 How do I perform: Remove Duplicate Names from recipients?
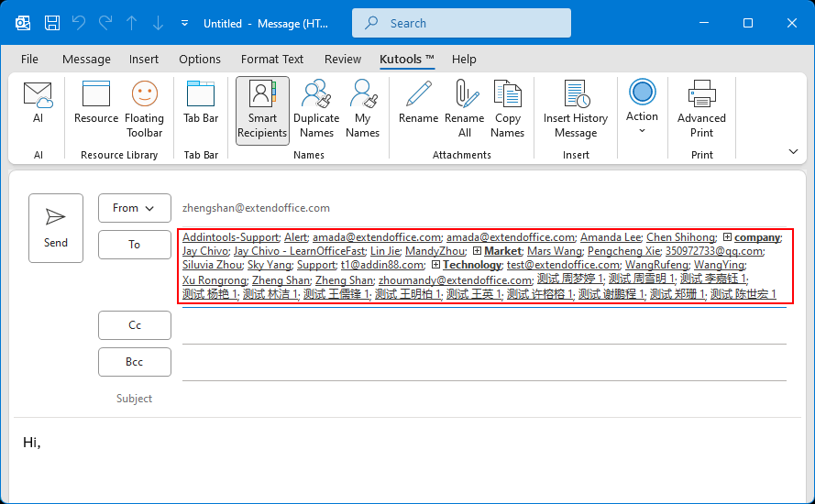click(316, 110)
